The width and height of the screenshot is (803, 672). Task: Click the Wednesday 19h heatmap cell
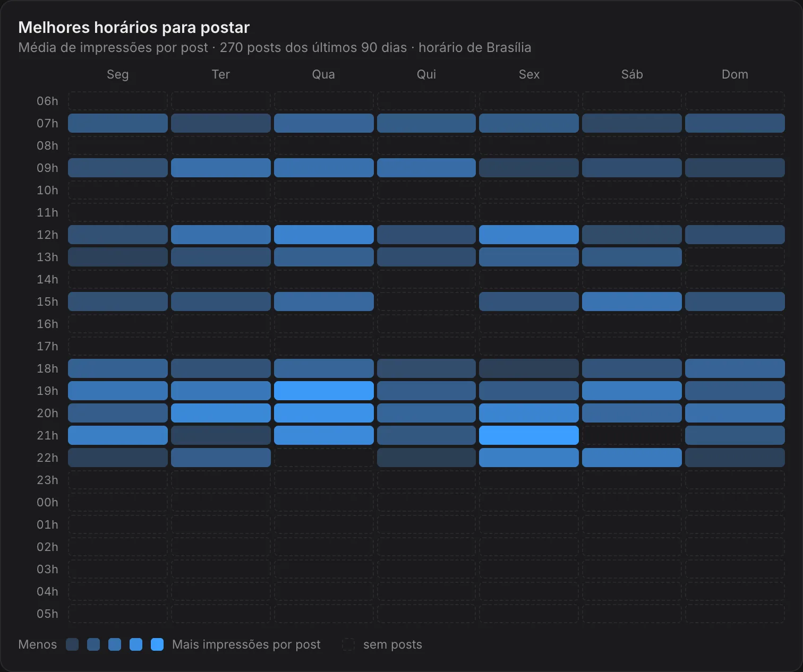(323, 391)
